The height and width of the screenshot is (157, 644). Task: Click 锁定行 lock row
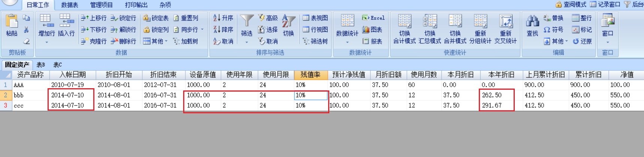(x=123, y=18)
